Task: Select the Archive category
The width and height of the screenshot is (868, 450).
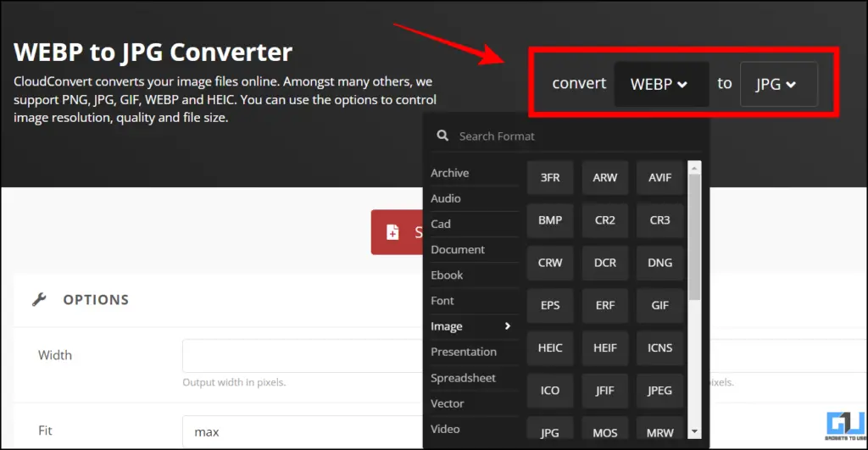Action: (474, 173)
